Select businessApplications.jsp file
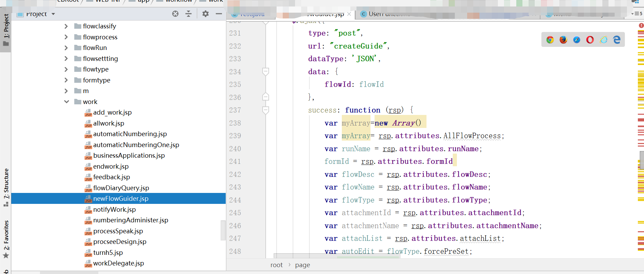The image size is (644, 274). (x=129, y=156)
